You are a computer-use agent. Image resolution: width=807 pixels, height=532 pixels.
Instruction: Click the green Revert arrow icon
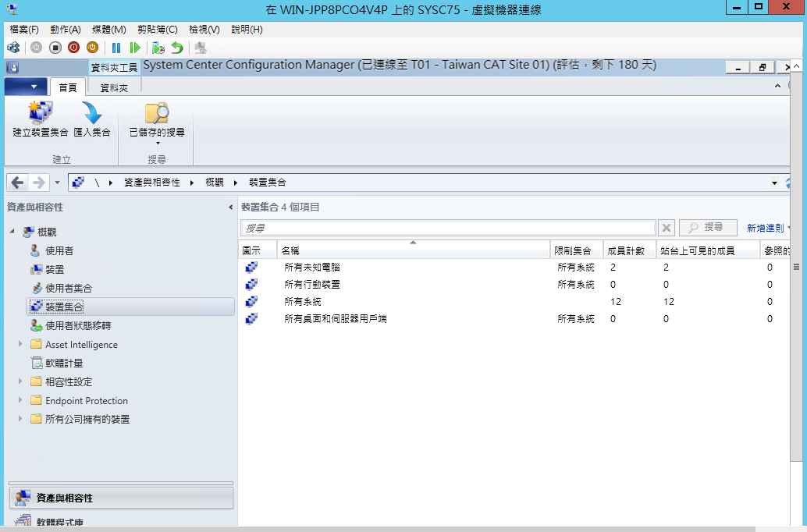click(177, 48)
